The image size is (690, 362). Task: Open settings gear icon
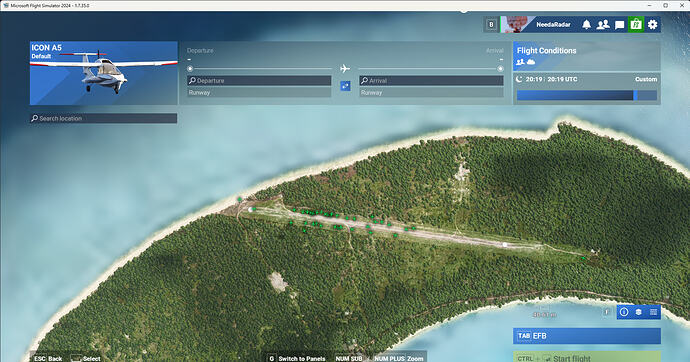[x=652, y=25]
